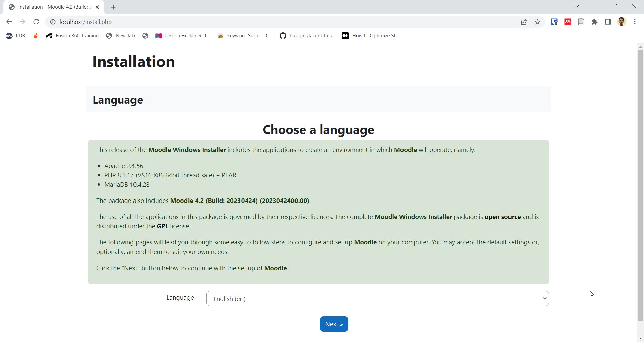Open the unlabeled globe bookmark

(x=145, y=36)
